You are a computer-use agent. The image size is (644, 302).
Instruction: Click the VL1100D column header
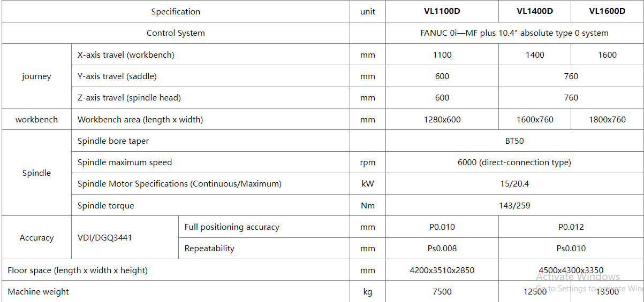click(x=442, y=11)
